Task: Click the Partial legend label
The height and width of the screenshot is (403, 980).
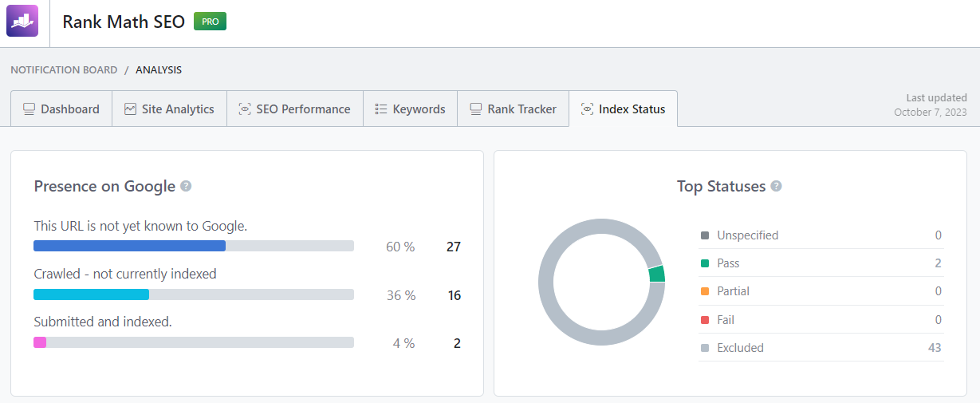Action: (x=733, y=291)
